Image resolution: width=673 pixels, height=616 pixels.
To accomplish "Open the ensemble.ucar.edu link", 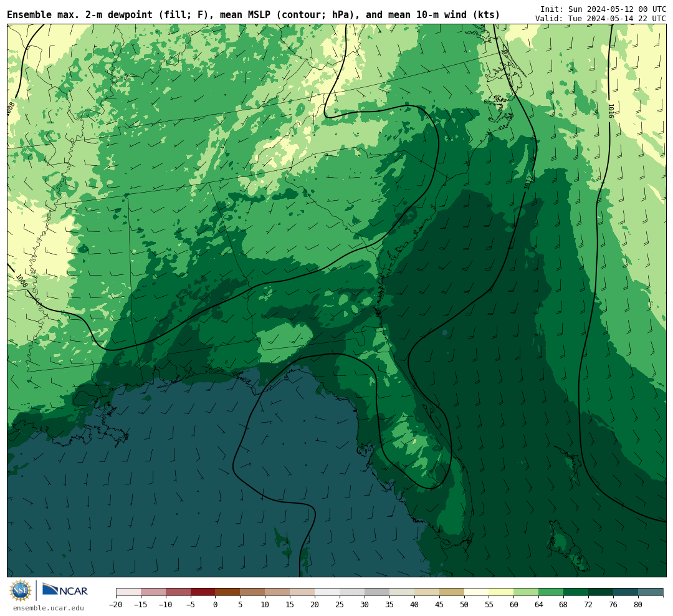I will click(49, 608).
